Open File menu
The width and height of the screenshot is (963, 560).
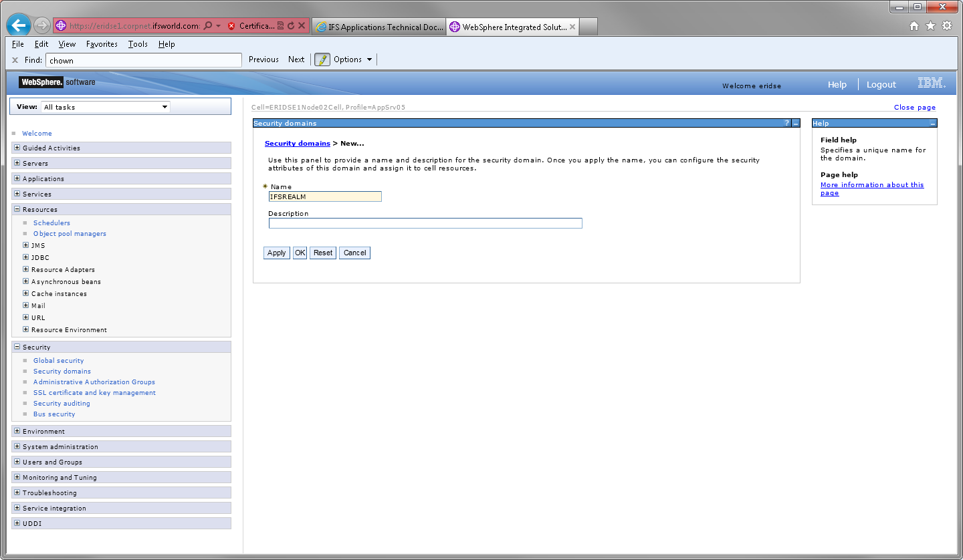(x=18, y=44)
